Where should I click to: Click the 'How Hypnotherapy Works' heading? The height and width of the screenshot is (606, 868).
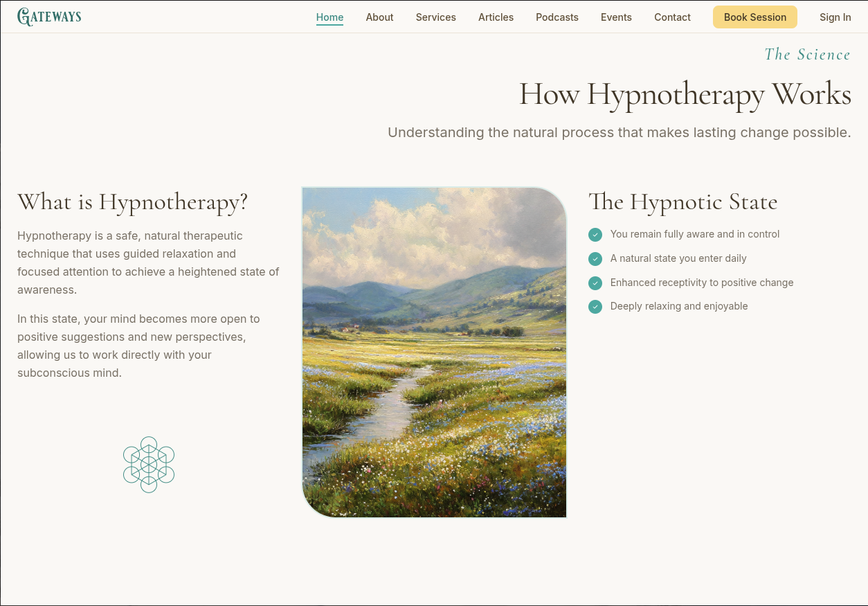pos(685,94)
